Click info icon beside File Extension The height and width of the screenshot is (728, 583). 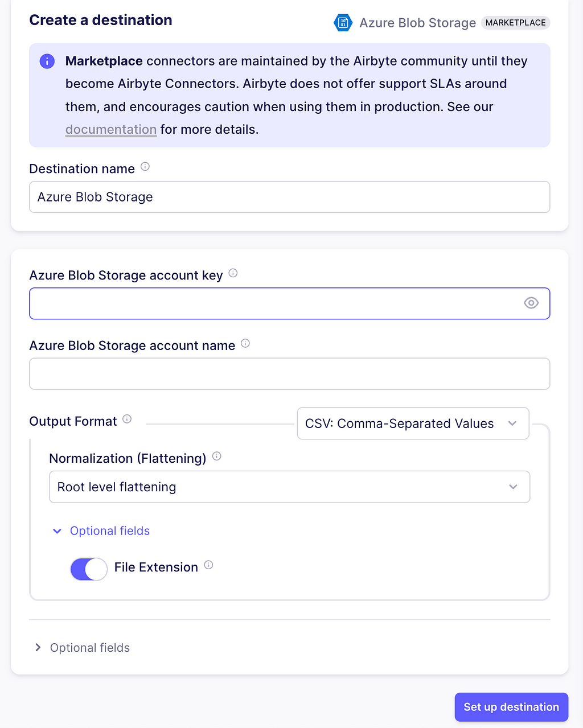point(208,565)
